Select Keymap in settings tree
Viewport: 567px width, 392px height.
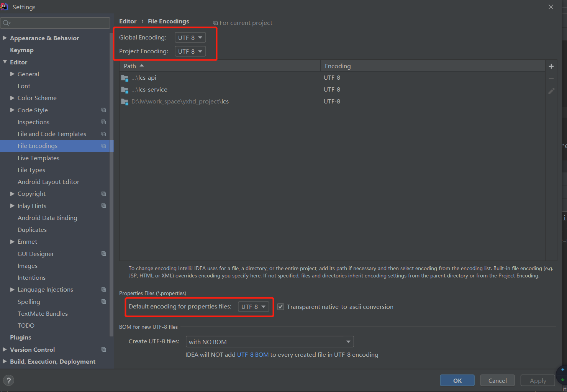(22, 50)
